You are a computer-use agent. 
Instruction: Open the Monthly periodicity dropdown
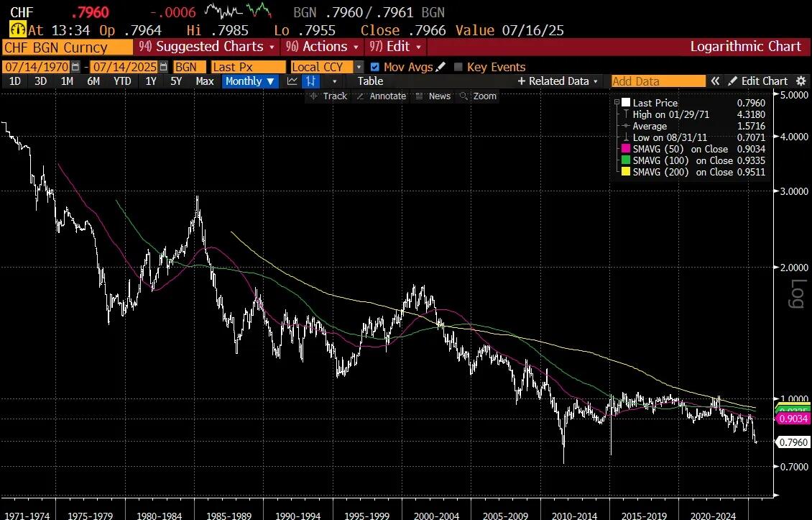coord(250,81)
